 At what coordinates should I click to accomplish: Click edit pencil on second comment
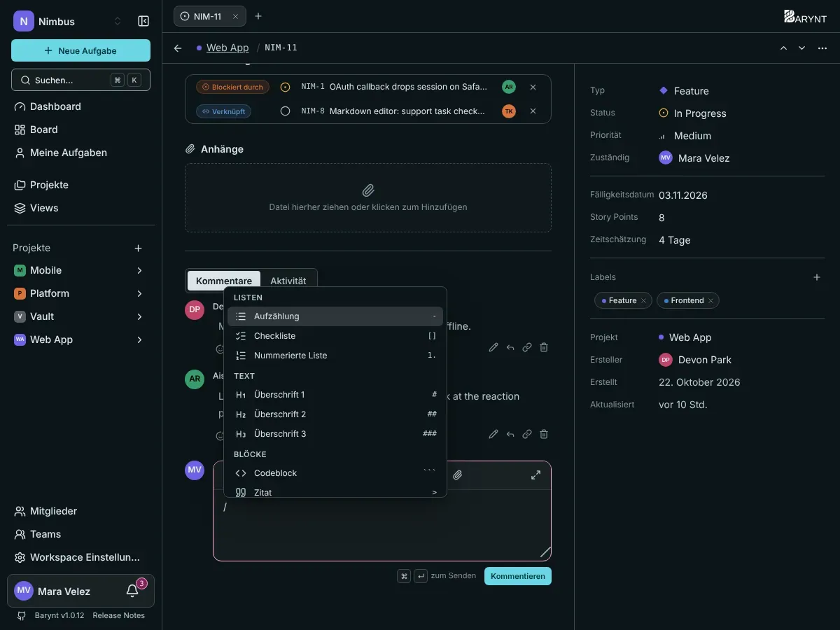pyautogui.click(x=493, y=434)
